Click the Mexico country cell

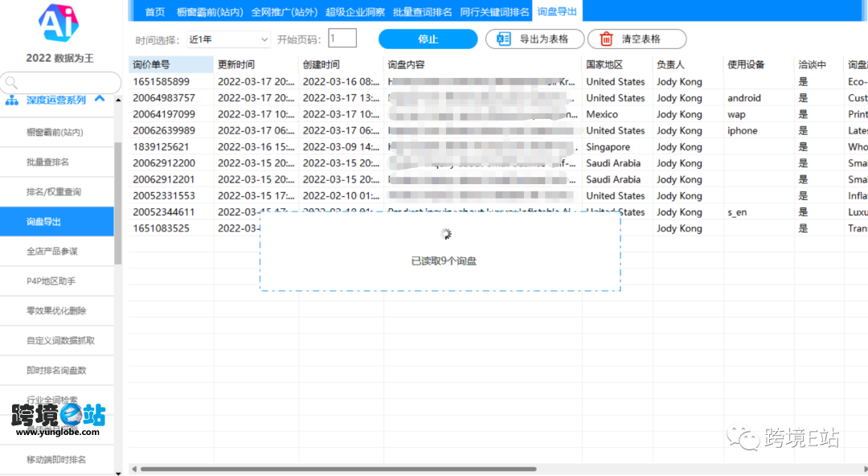coord(602,114)
